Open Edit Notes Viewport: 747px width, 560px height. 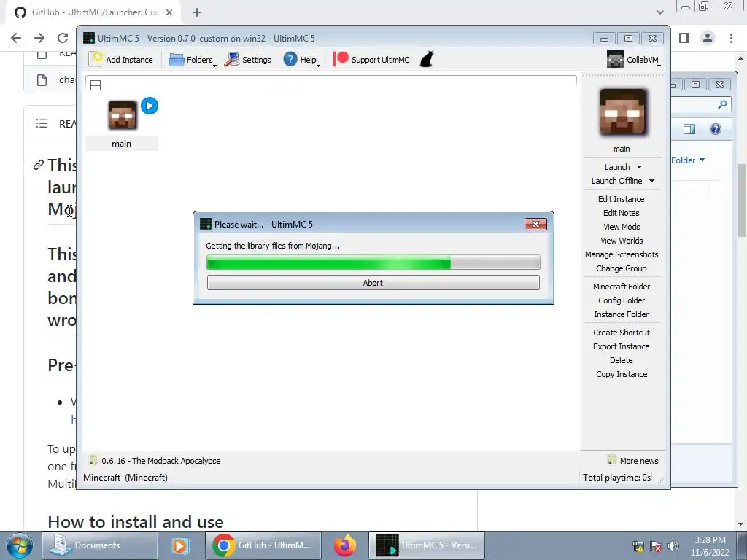tap(622, 213)
